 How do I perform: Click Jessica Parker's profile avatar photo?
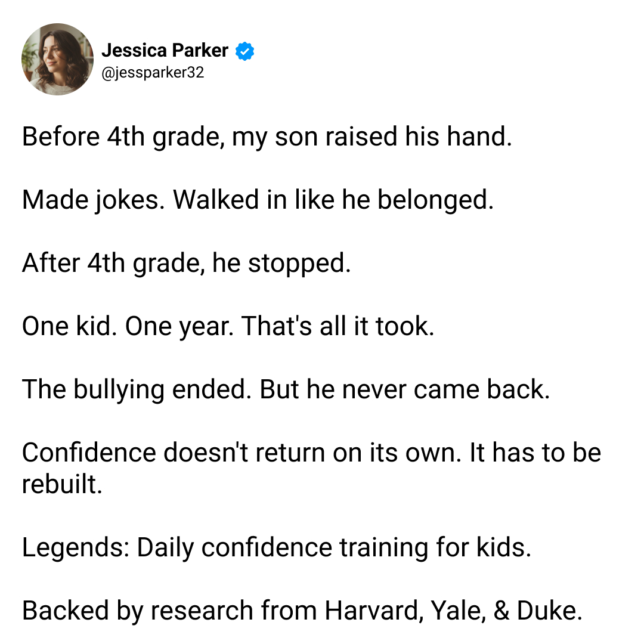57,59
